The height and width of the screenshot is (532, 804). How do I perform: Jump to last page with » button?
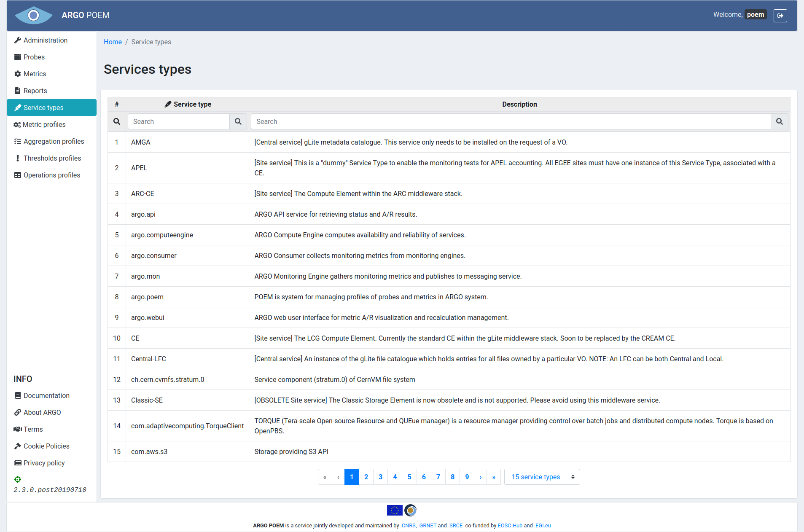[x=494, y=477]
